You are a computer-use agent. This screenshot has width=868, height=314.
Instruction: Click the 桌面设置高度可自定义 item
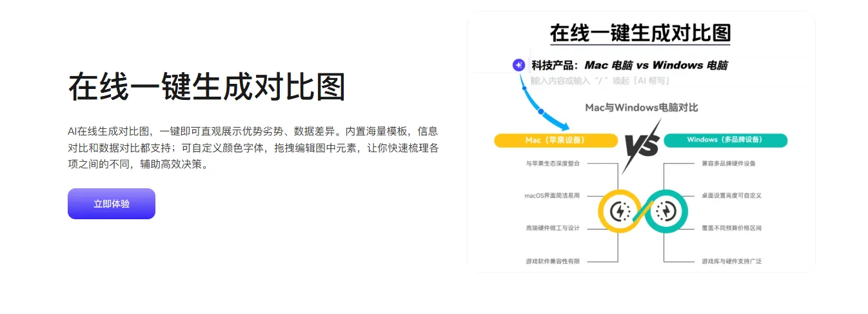[731, 195]
